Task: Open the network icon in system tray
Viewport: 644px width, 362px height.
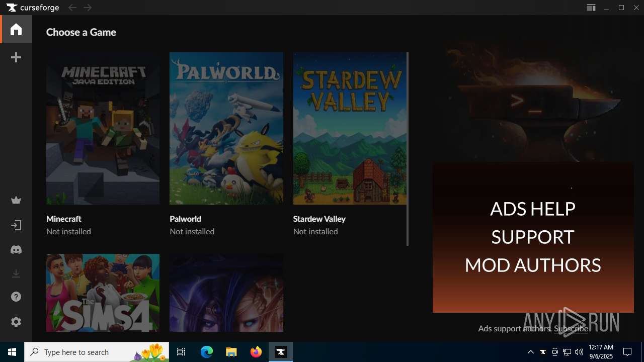Action: coord(567,352)
